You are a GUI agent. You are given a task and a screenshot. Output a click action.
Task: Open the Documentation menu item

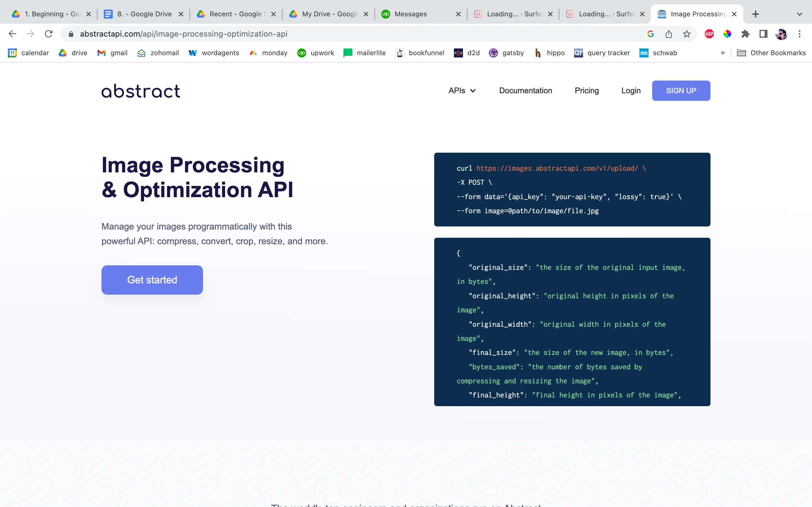(526, 90)
